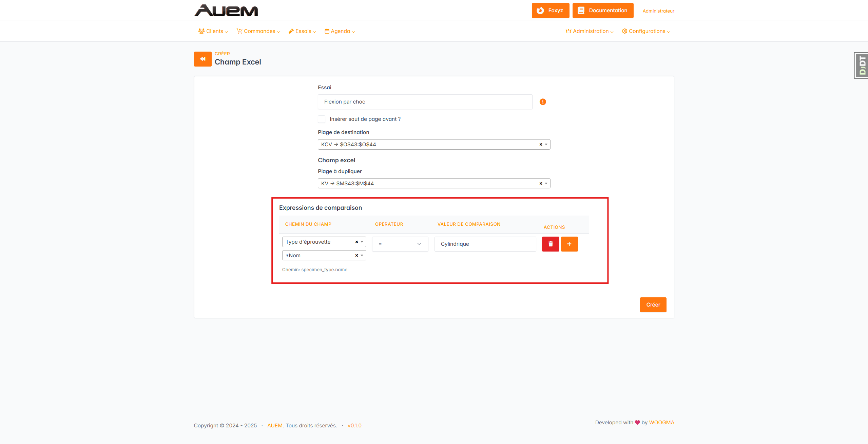The image size is (868, 444).
Task: Enable Insérer saut de page avant checkbox
Action: pos(322,119)
